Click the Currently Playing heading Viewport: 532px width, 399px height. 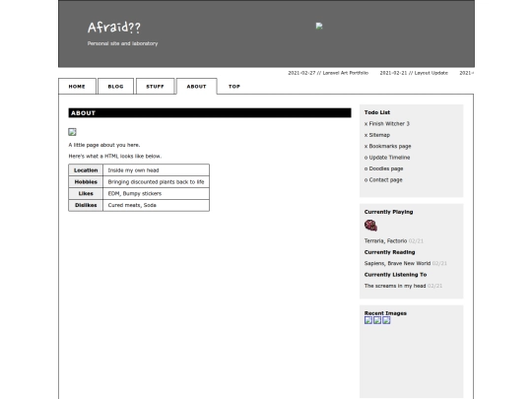388,212
